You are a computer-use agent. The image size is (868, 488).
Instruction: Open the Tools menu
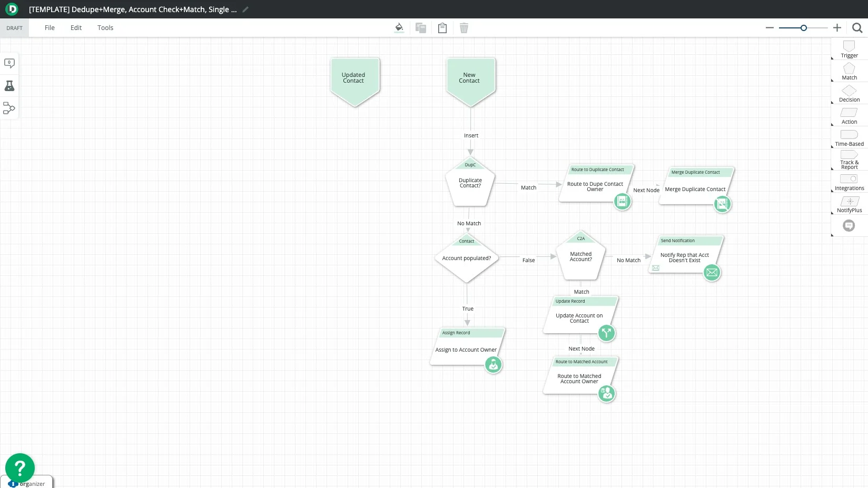pos(105,28)
